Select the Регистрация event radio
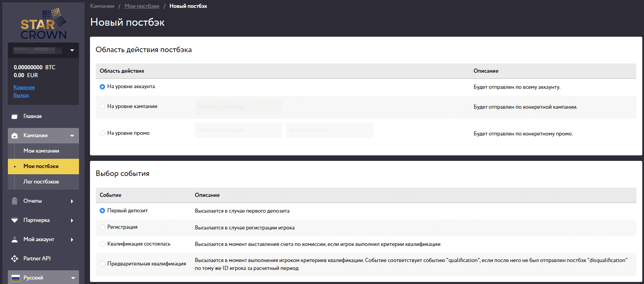Screen dimensions: 644x284 [102, 227]
